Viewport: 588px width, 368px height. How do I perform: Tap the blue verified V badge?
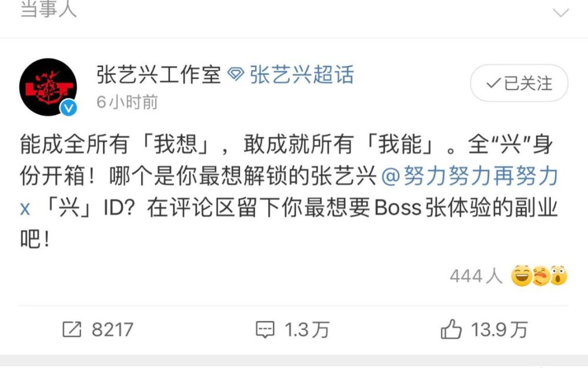pos(69,108)
